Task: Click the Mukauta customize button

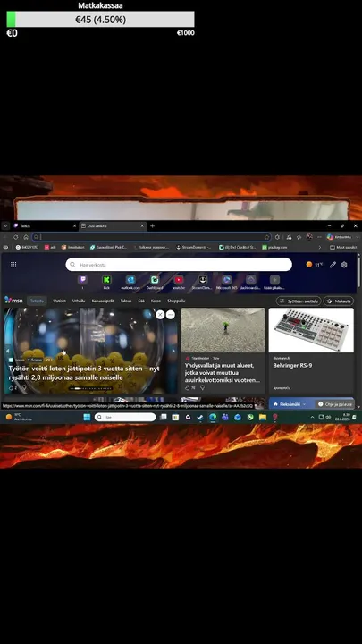Action: coord(339,301)
